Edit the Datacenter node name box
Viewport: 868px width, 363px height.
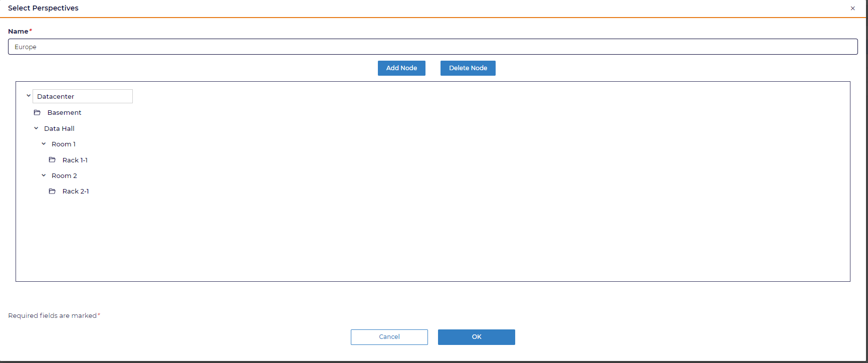click(83, 96)
